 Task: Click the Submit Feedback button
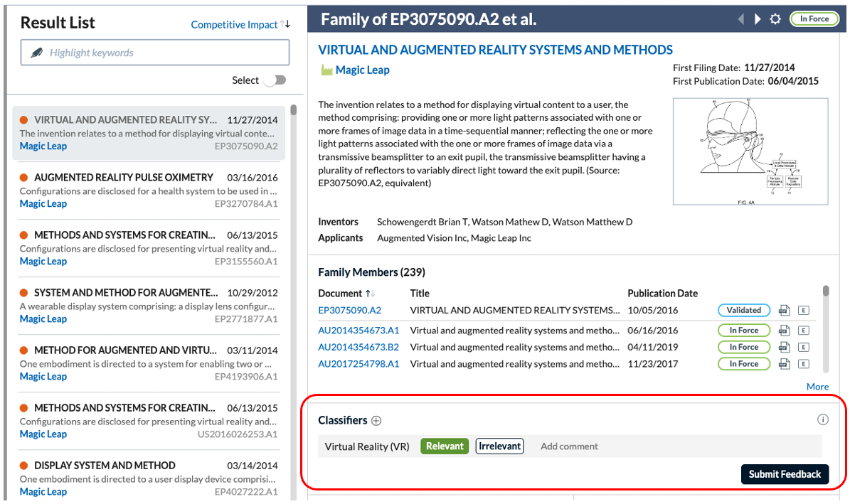click(x=785, y=474)
